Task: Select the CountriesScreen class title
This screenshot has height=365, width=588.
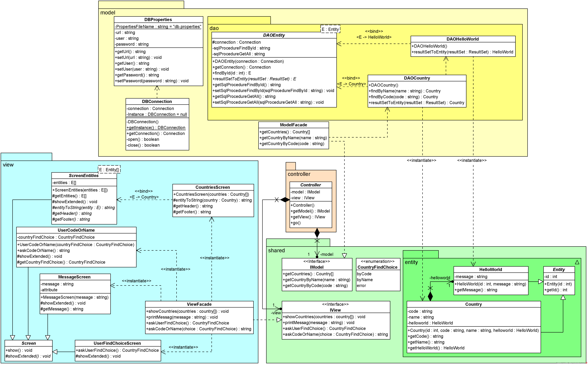Action: pos(213,187)
